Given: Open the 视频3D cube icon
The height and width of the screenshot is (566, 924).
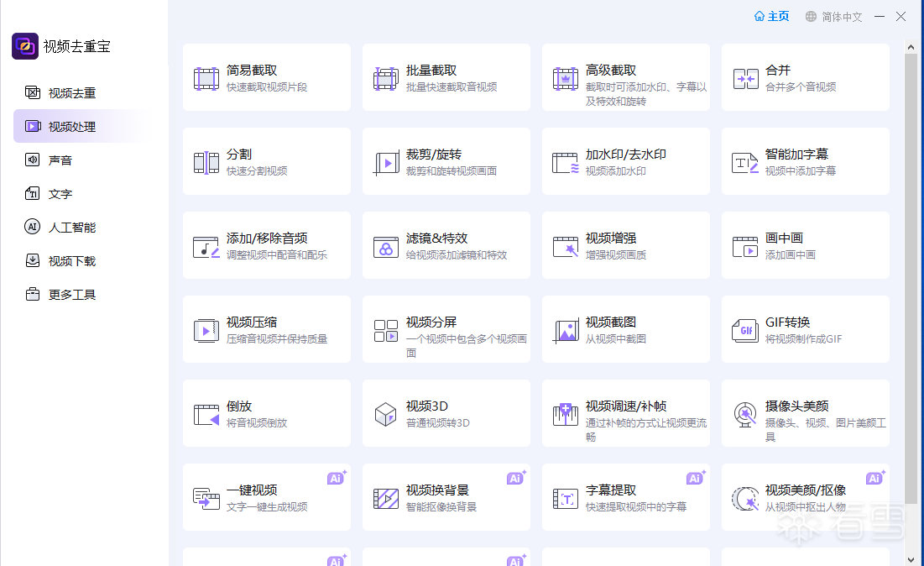Looking at the screenshot, I should [x=386, y=415].
